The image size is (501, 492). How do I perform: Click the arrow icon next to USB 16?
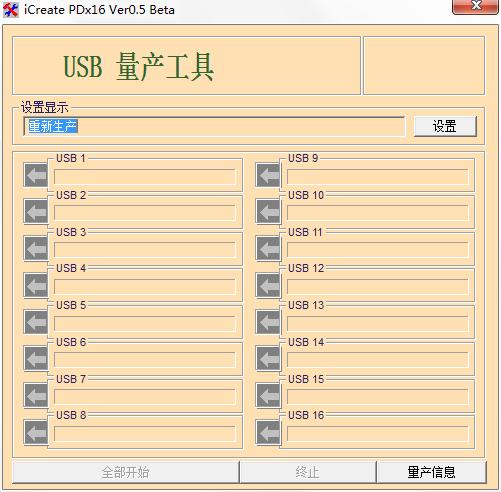(x=268, y=432)
